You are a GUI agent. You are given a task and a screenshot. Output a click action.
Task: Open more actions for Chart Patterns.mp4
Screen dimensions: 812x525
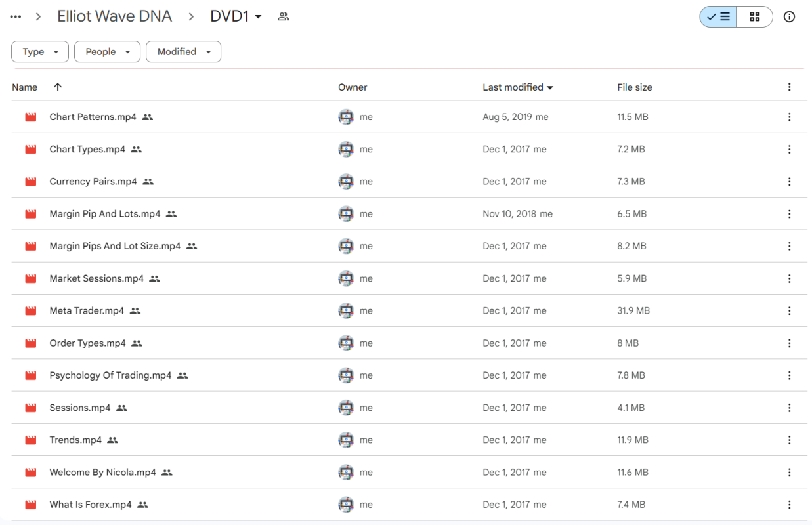(x=789, y=117)
